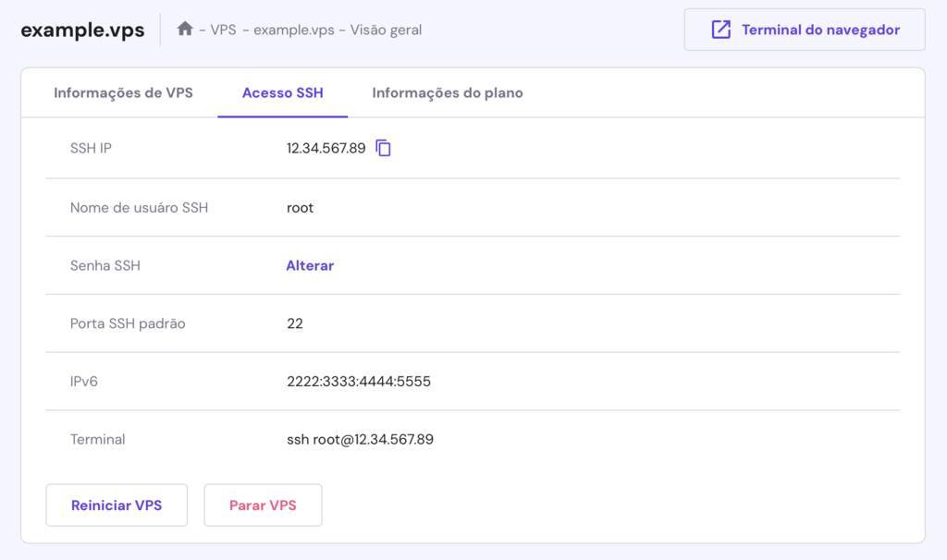Open the Alterar link for Senha SSH
The height and width of the screenshot is (560, 947).
309,265
